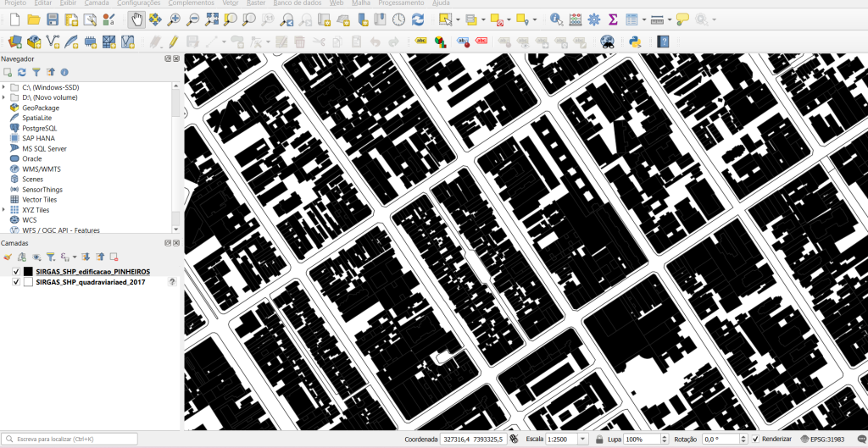Select the PostgreSQL browser entry
This screenshot has height=448, width=868.
point(39,128)
